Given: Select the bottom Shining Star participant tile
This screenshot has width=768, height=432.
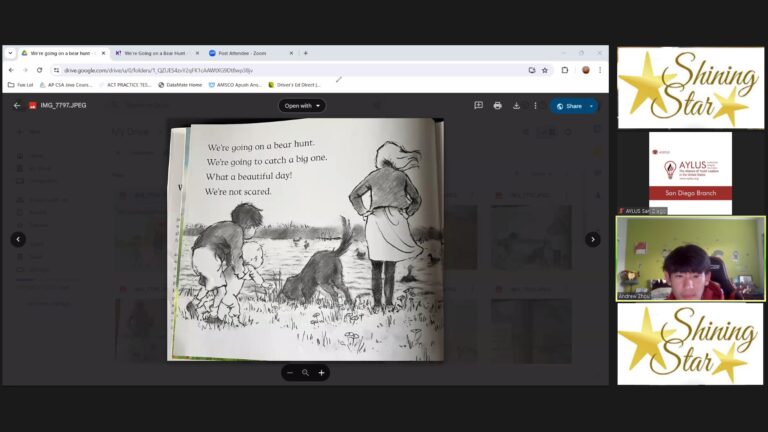Looking at the screenshot, I should tap(691, 344).
